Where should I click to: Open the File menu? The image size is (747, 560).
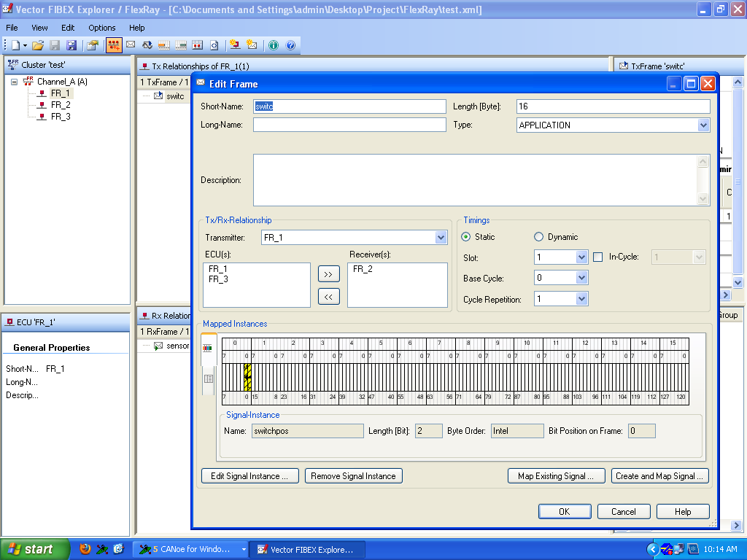tap(12, 28)
